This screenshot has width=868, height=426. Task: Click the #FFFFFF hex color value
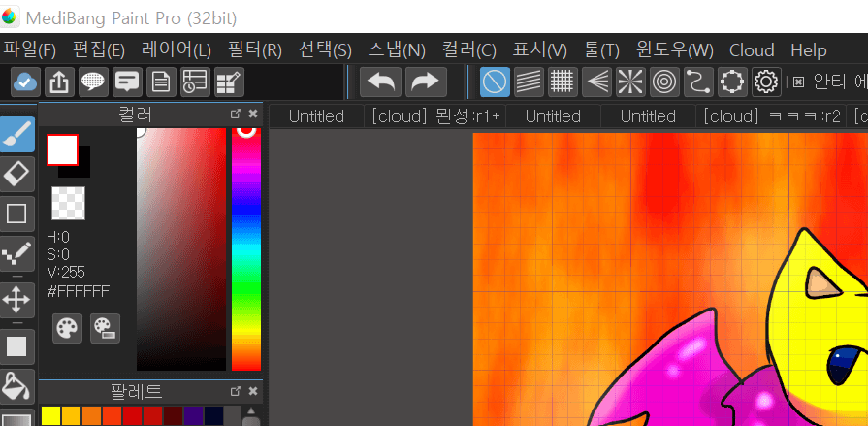coord(78,291)
